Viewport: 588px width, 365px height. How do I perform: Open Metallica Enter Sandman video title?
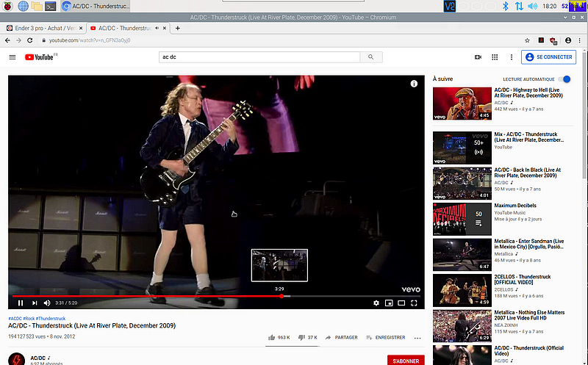[x=529, y=244]
